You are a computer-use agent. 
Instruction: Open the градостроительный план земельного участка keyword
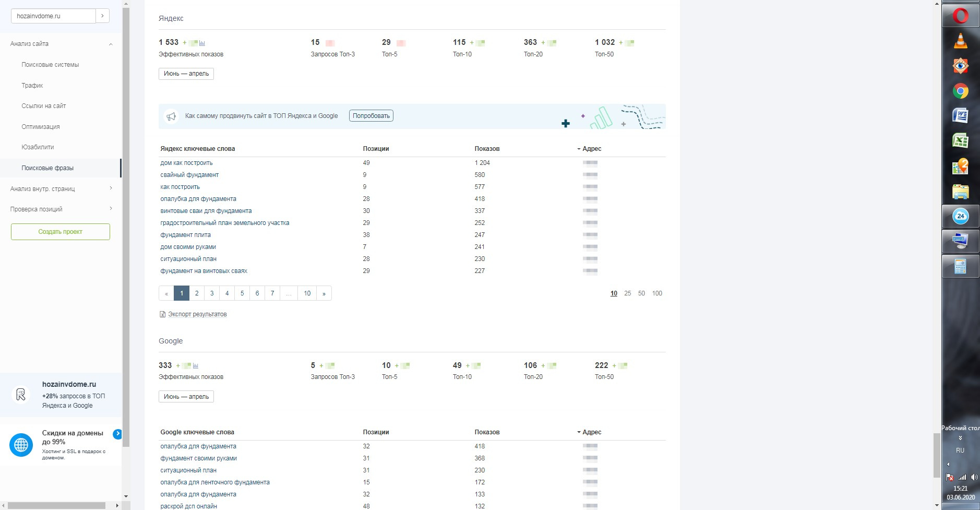[x=225, y=223]
